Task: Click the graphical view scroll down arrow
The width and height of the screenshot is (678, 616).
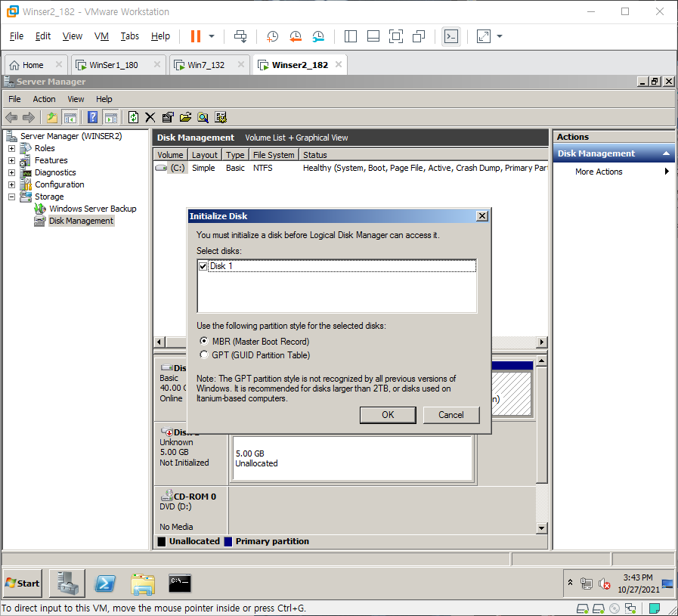Action: point(541,528)
